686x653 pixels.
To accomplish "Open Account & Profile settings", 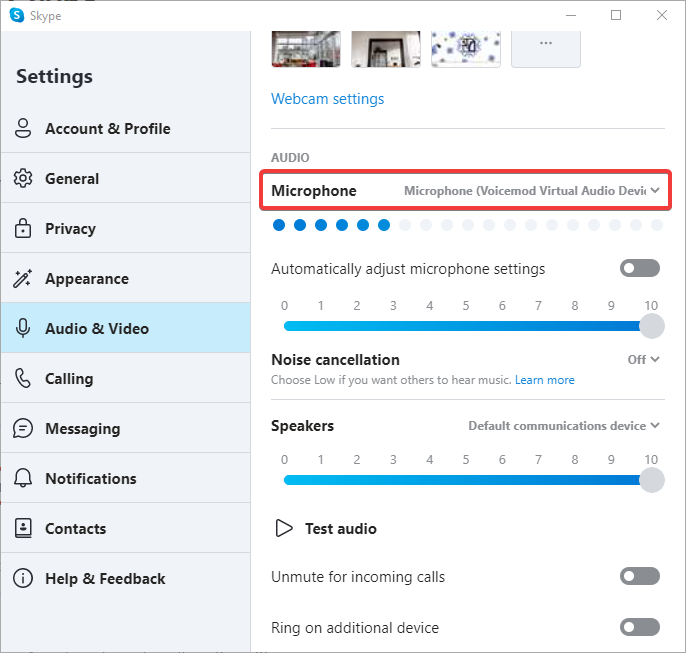I will pyautogui.click(x=126, y=129).
